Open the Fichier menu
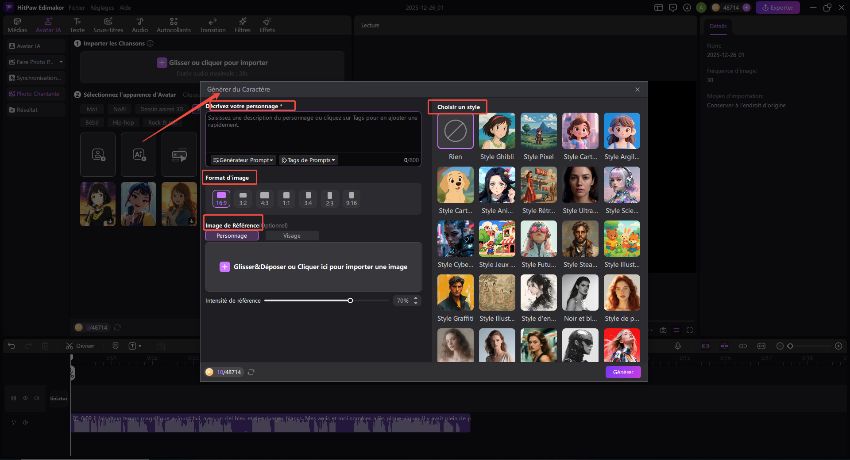Screen dimensions: 850x460 77,8
